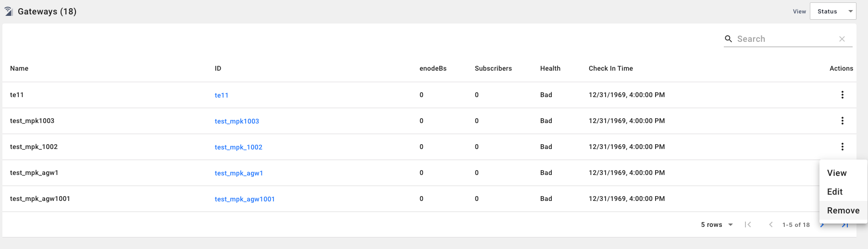Sort table by Name column header
868x249 pixels.
tap(19, 68)
